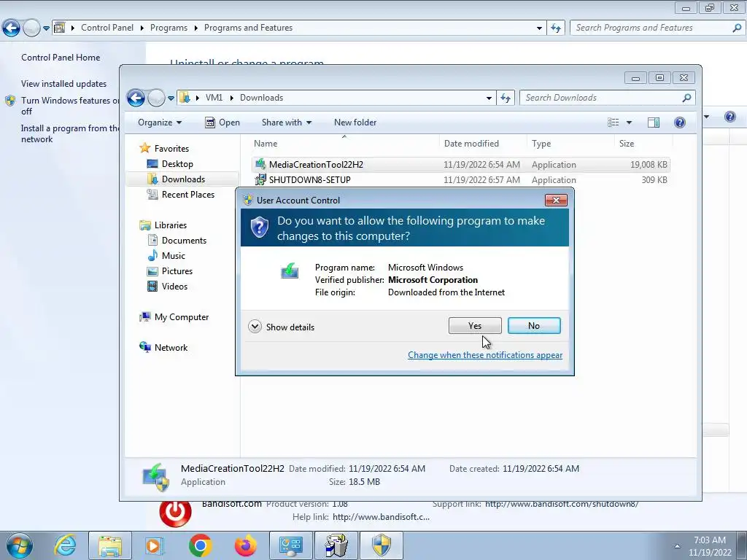Refresh the Downloads folder view

(x=506, y=98)
